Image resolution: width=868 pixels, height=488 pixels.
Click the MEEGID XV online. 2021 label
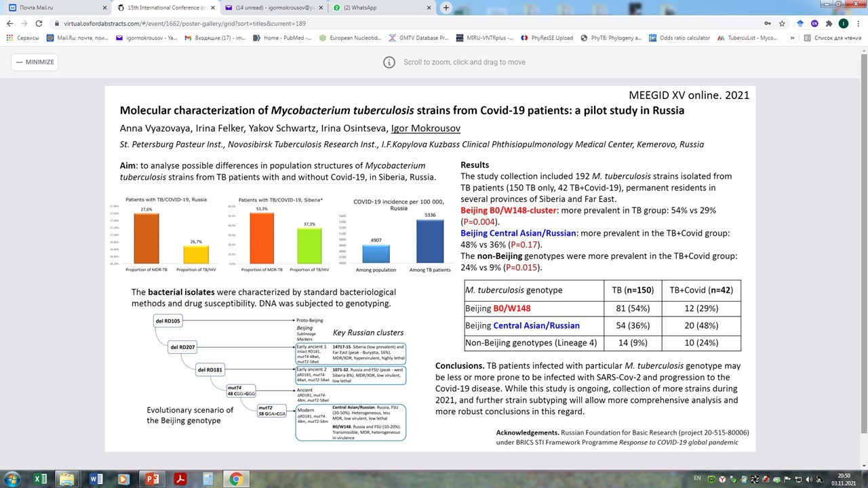[x=690, y=95]
